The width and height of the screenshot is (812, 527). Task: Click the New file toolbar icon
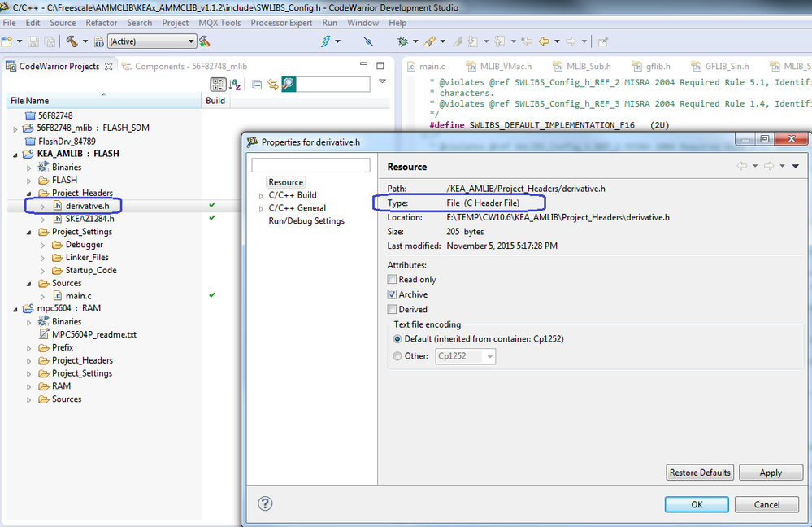coord(7,41)
